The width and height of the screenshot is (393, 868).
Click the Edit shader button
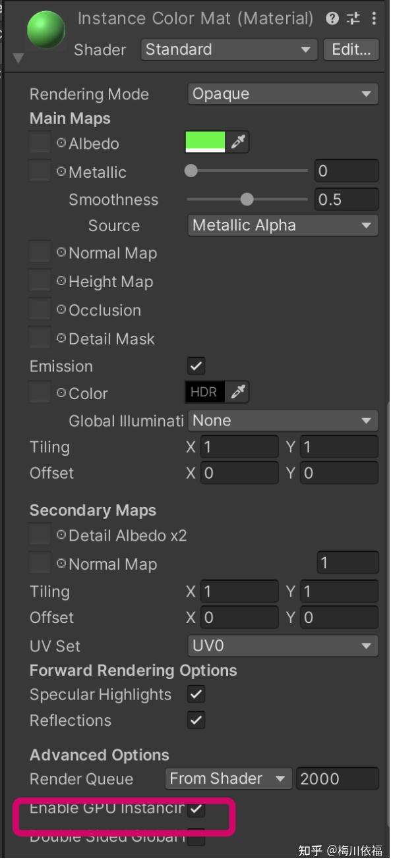(x=351, y=49)
